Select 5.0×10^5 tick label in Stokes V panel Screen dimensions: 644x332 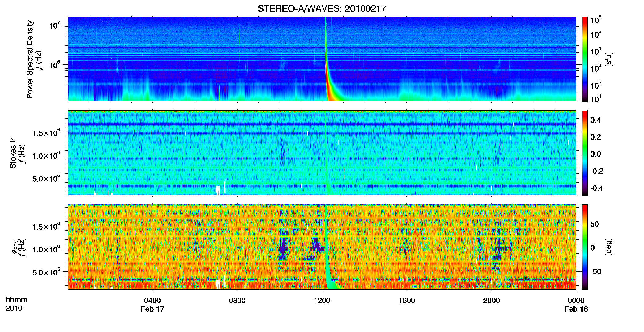point(46,178)
